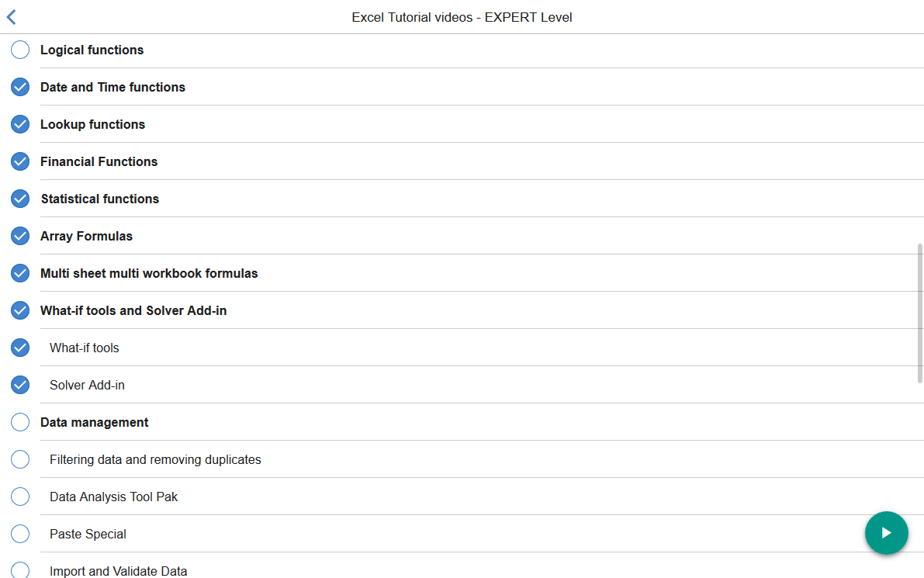Uncheck the Financial Functions checkbox
The image size is (924, 578).
(x=20, y=161)
